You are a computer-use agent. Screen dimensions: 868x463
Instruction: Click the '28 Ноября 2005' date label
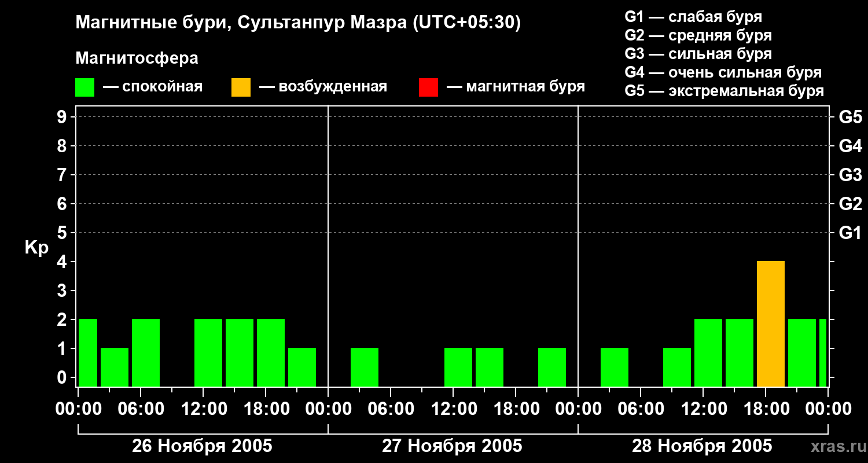click(x=702, y=446)
